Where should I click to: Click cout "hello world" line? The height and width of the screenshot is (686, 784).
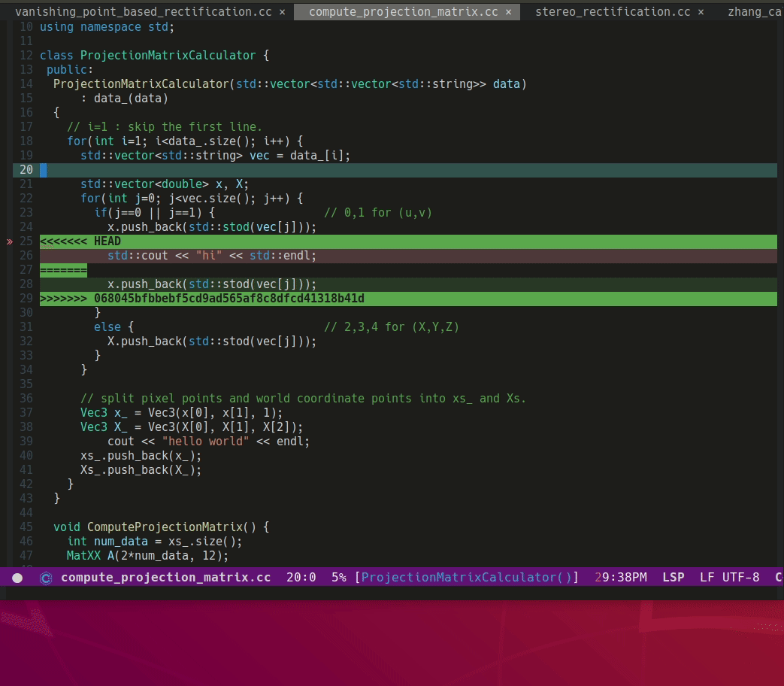[x=208, y=442]
